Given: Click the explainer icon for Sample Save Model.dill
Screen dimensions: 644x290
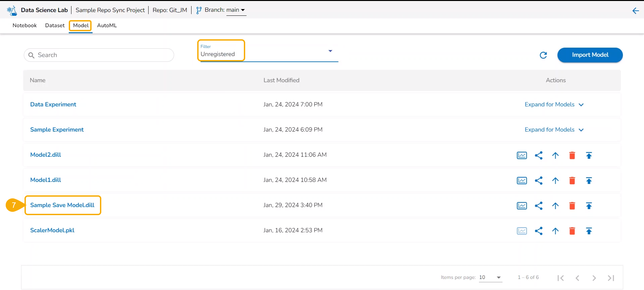Looking at the screenshot, I should click(x=522, y=206).
